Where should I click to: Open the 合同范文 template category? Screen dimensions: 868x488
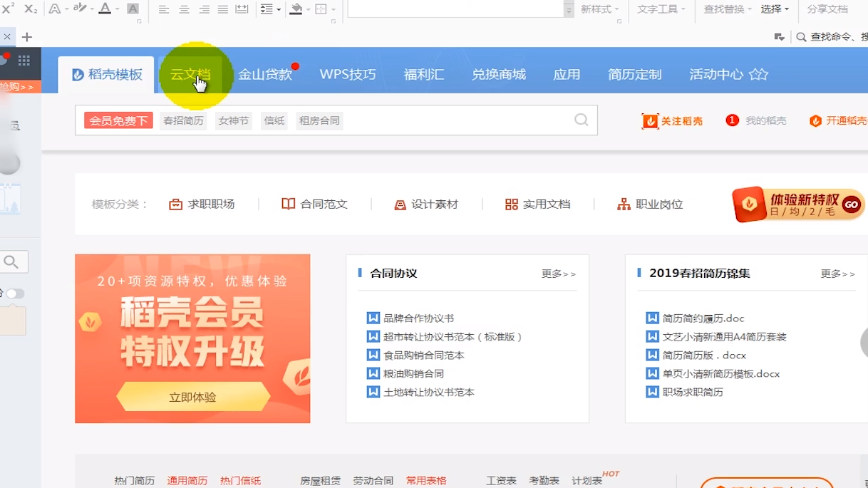pyautogui.click(x=314, y=204)
